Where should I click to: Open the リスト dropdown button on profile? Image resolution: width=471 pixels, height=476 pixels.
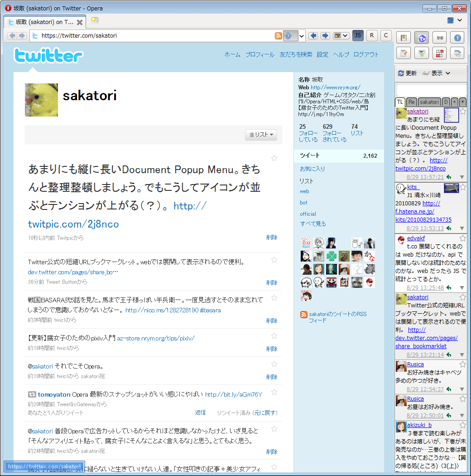click(x=261, y=135)
